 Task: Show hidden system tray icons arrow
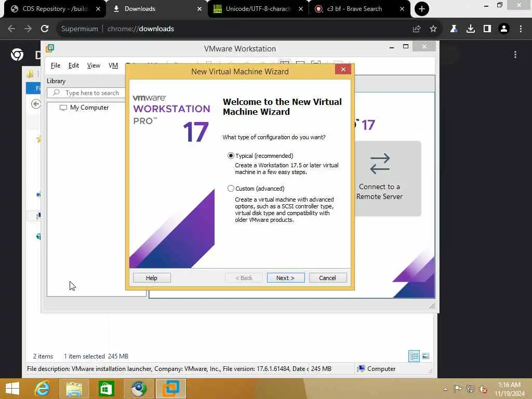click(445, 389)
